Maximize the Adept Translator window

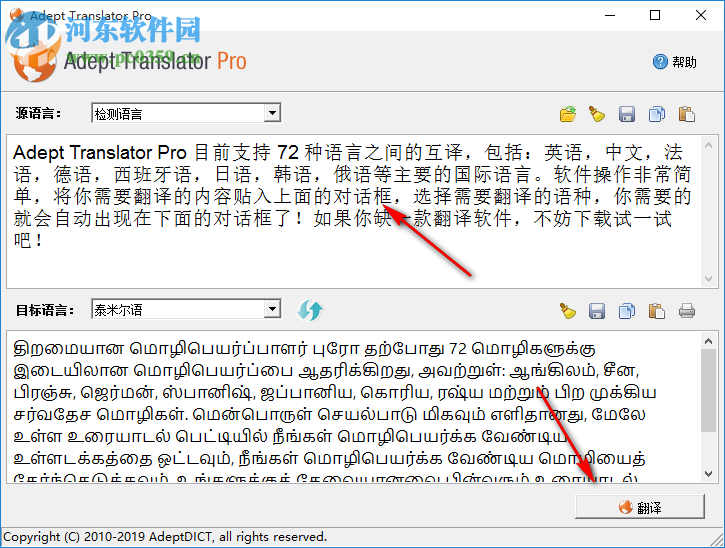(655, 15)
